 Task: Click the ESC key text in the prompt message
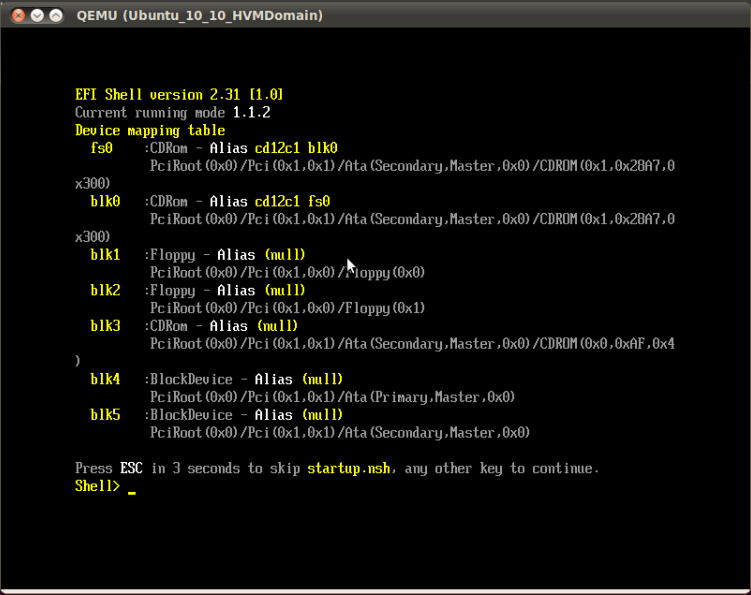132,468
